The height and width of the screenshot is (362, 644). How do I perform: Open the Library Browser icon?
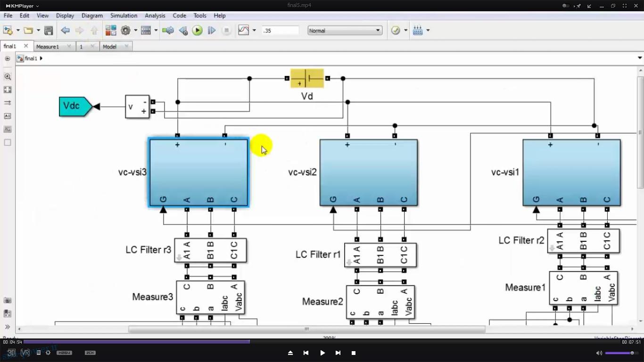(x=111, y=30)
